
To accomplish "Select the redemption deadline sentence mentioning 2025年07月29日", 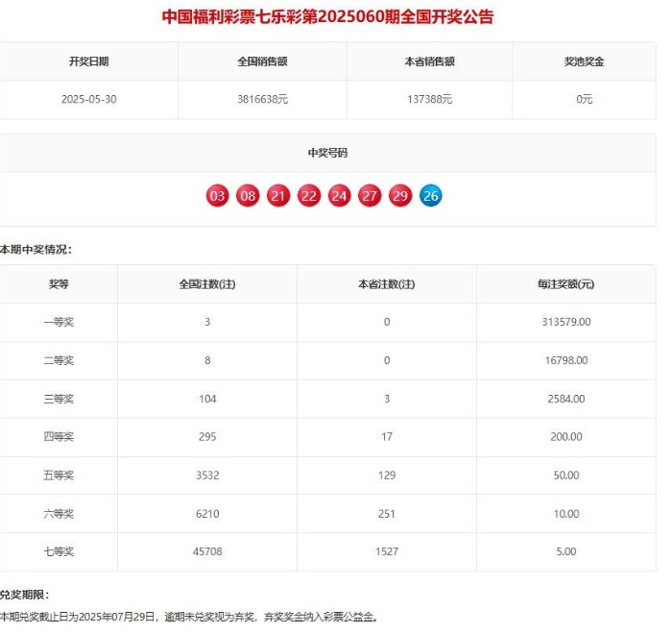I will 189,617.
